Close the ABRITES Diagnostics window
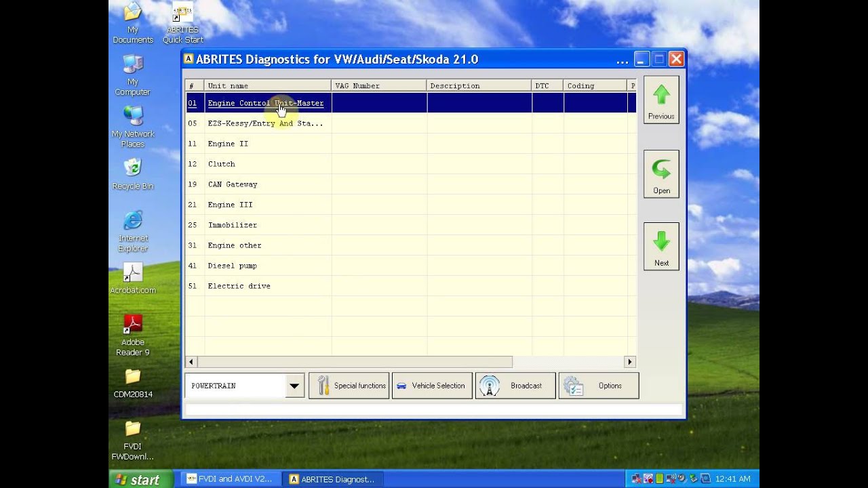Viewport: 868px width, 488px height. coord(676,59)
